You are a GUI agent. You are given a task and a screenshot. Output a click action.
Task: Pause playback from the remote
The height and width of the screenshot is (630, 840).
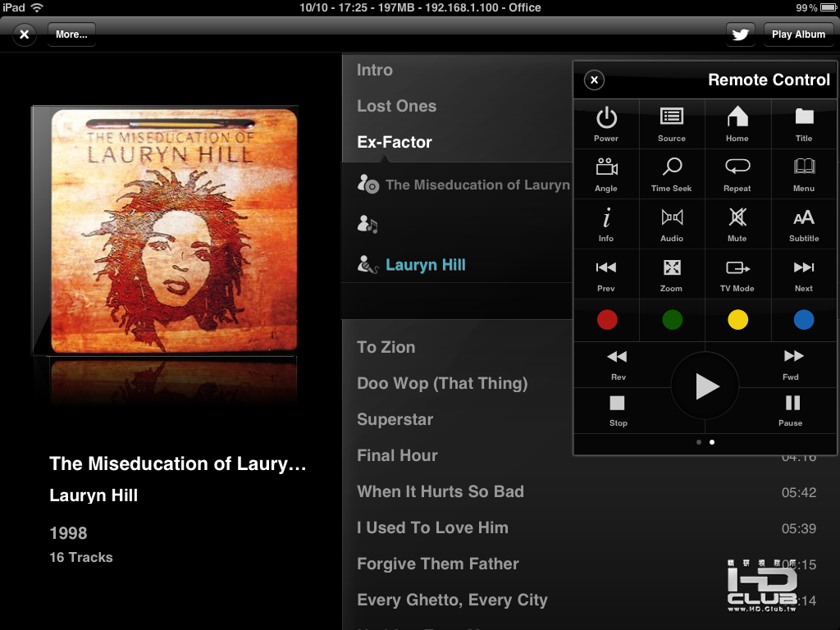[792, 411]
